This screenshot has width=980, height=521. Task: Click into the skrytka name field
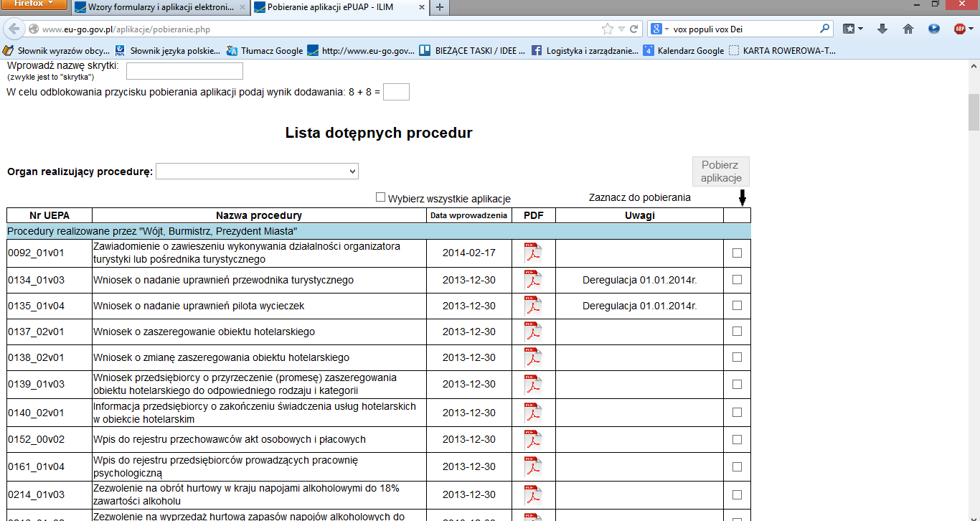click(184, 71)
